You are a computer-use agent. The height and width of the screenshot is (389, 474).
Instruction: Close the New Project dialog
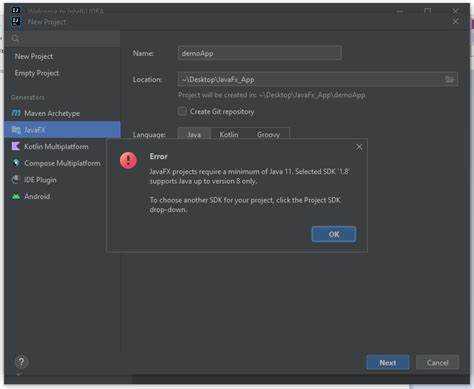(455, 22)
